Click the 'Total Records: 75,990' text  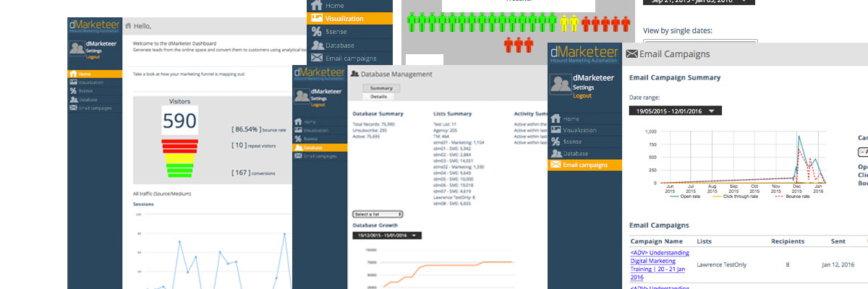point(375,126)
